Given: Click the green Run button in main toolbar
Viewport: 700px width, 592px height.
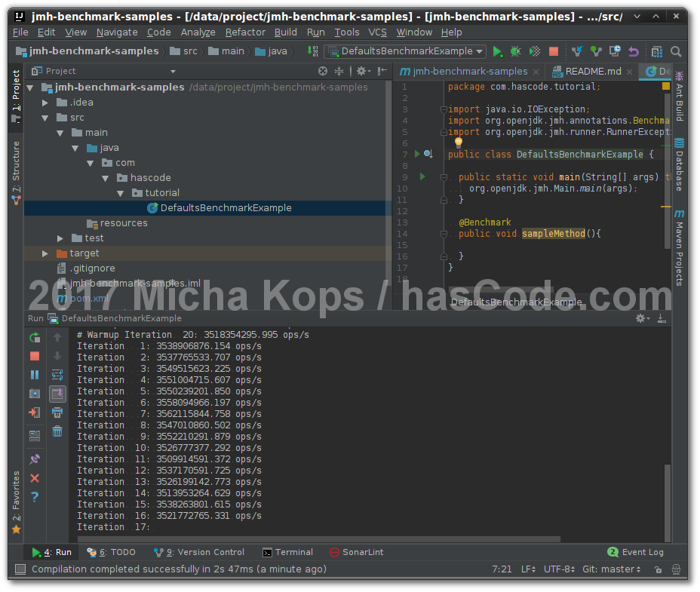Looking at the screenshot, I should pos(497,51).
